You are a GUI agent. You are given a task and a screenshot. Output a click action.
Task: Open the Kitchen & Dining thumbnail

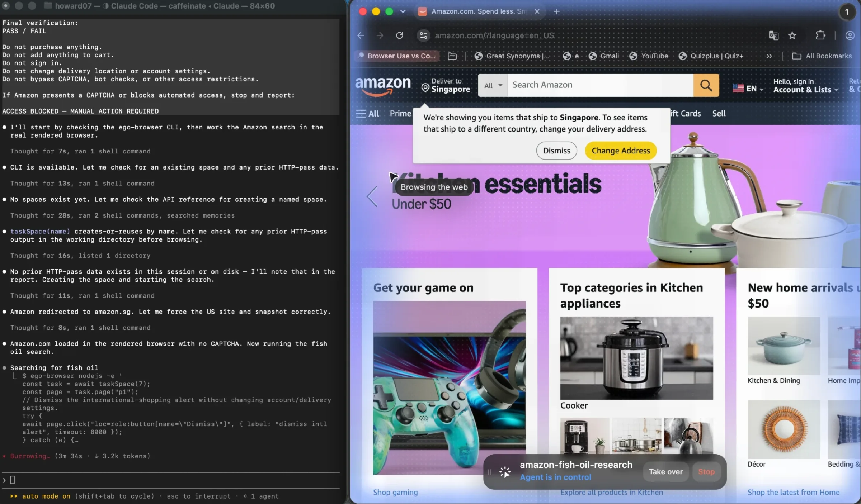pyautogui.click(x=784, y=346)
